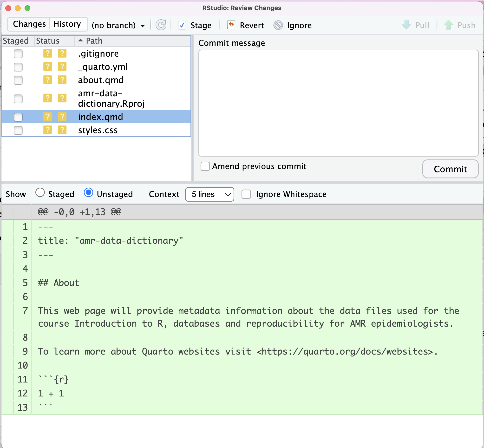
Task: Enable Amend previous commit checkbox
Action: pyautogui.click(x=205, y=166)
